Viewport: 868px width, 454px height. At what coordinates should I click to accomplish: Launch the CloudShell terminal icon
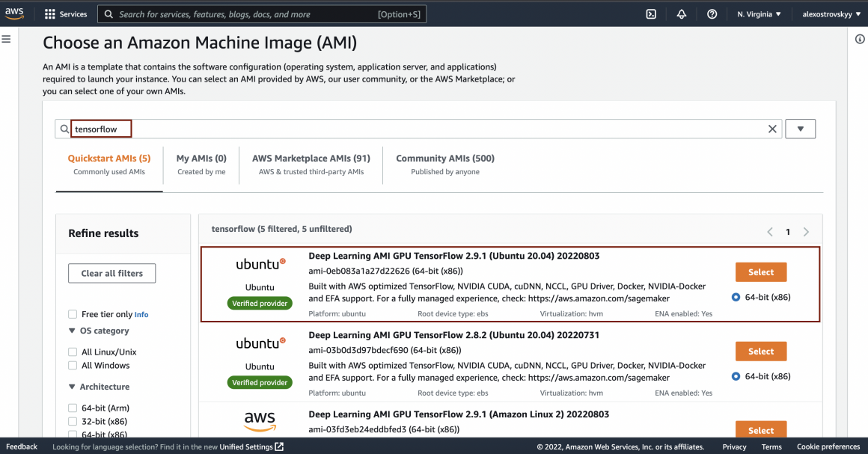651,14
